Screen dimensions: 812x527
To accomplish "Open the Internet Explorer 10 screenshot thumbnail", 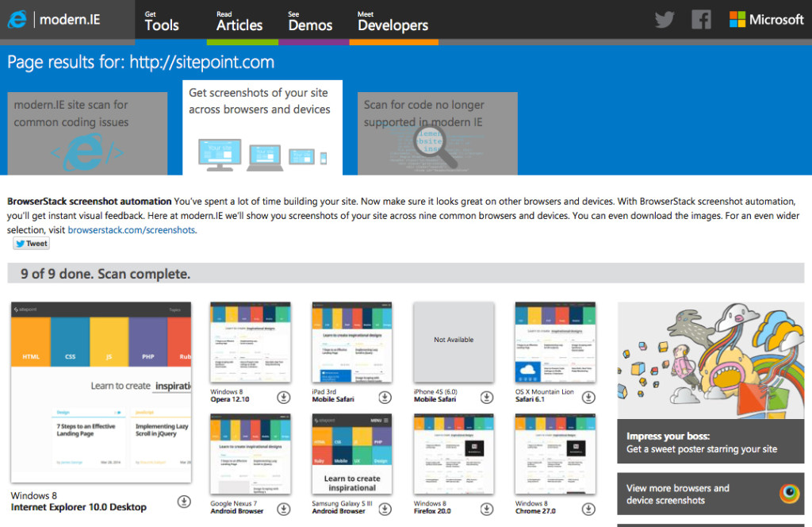I will [101, 391].
